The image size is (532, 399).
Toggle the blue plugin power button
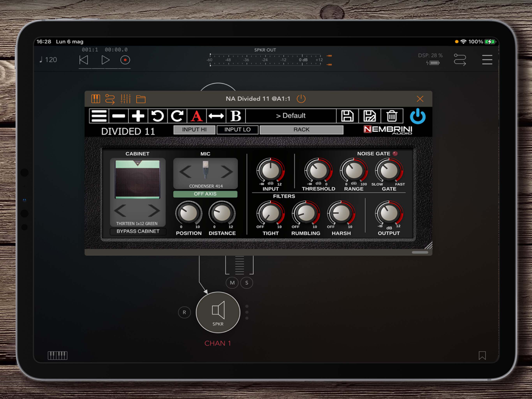pyautogui.click(x=418, y=117)
